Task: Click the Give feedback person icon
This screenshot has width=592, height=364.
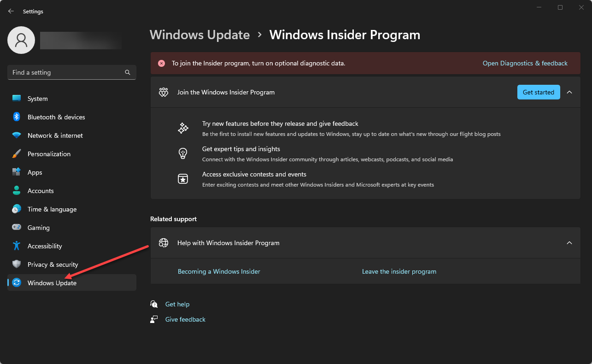Action: click(154, 319)
